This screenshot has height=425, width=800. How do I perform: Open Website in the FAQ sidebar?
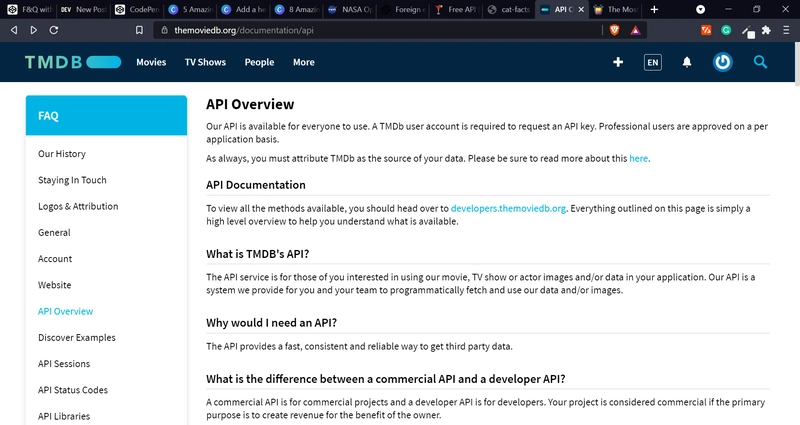(54, 285)
